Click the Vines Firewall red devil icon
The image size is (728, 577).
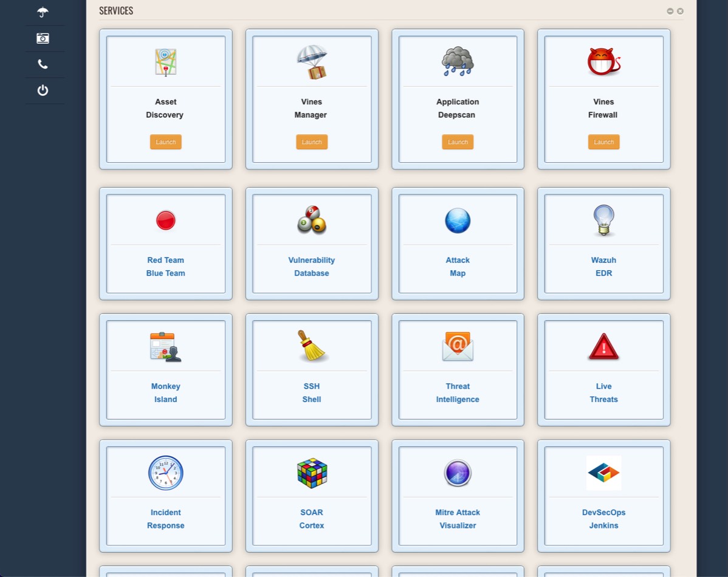603,62
